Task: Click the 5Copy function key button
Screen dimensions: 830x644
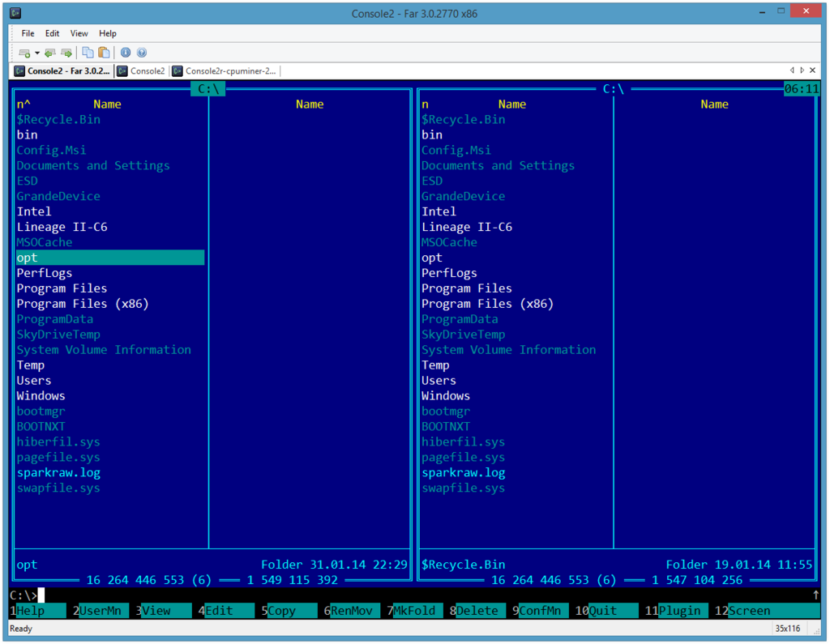Action: (289, 611)
